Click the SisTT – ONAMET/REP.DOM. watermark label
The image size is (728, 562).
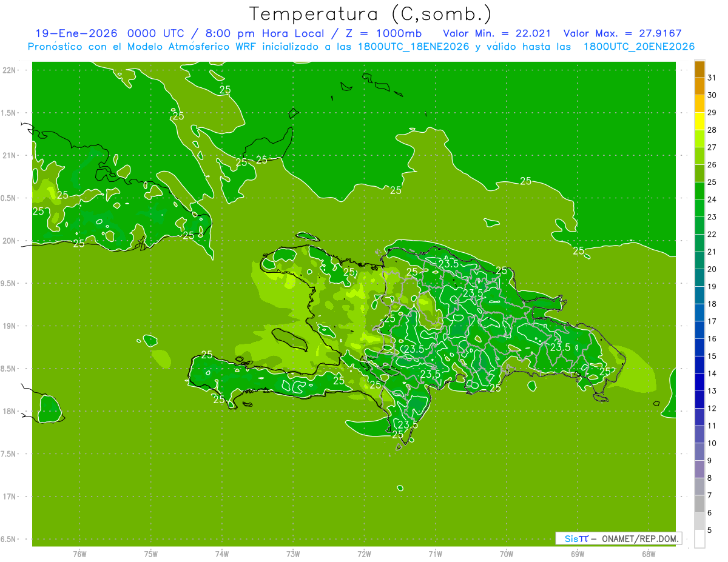pos(618,538)
